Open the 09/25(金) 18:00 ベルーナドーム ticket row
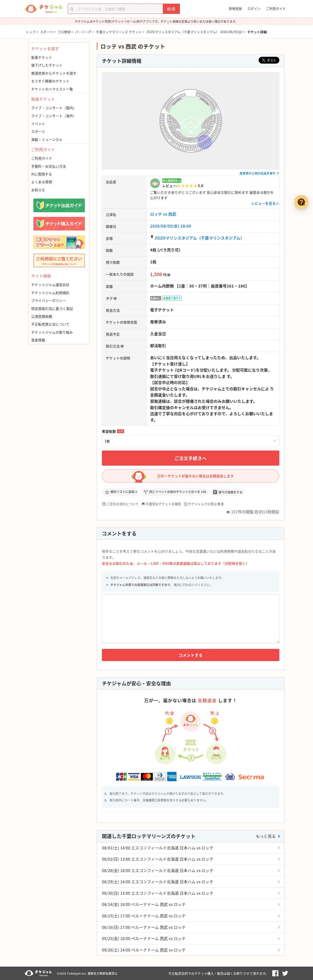 tap(190, 939)
